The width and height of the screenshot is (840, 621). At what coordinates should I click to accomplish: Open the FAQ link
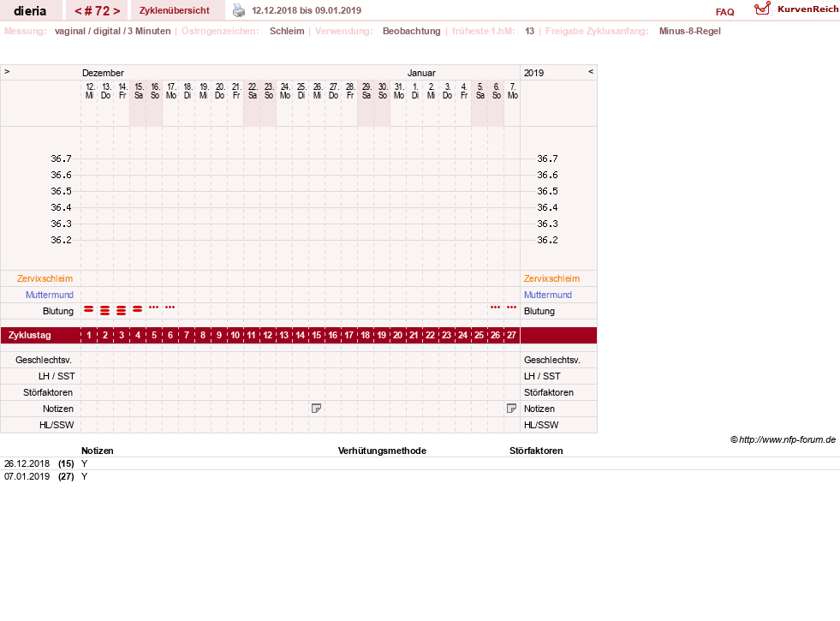724,12
